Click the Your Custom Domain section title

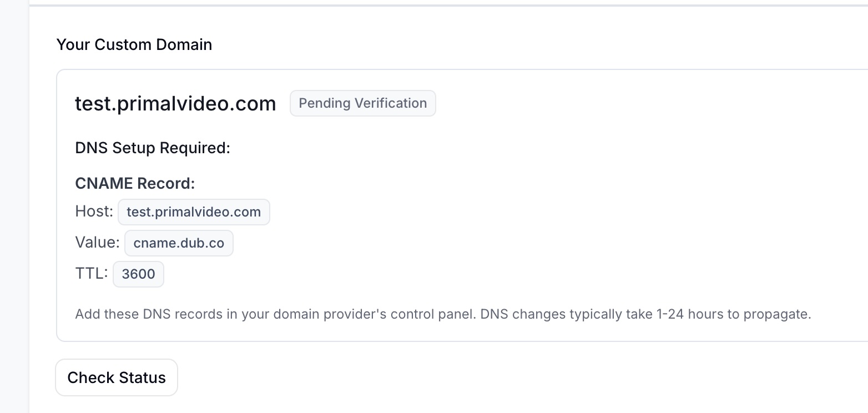134,44
